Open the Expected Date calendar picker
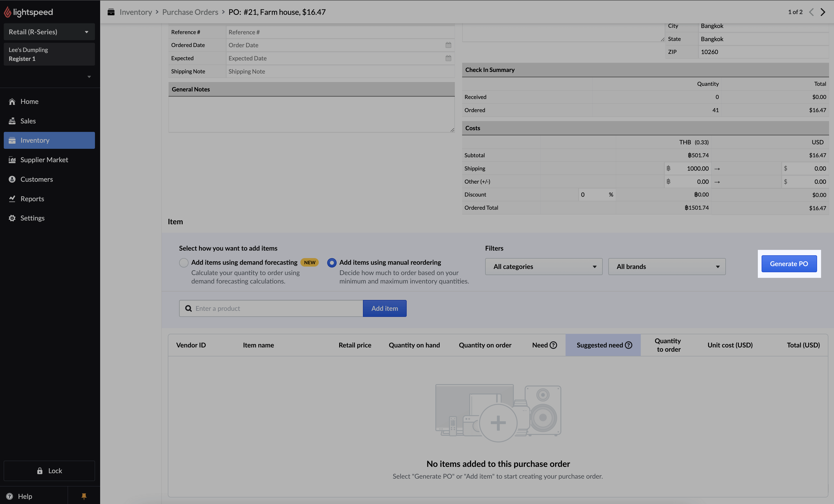The image size is (834, 504). click(448, 58)
